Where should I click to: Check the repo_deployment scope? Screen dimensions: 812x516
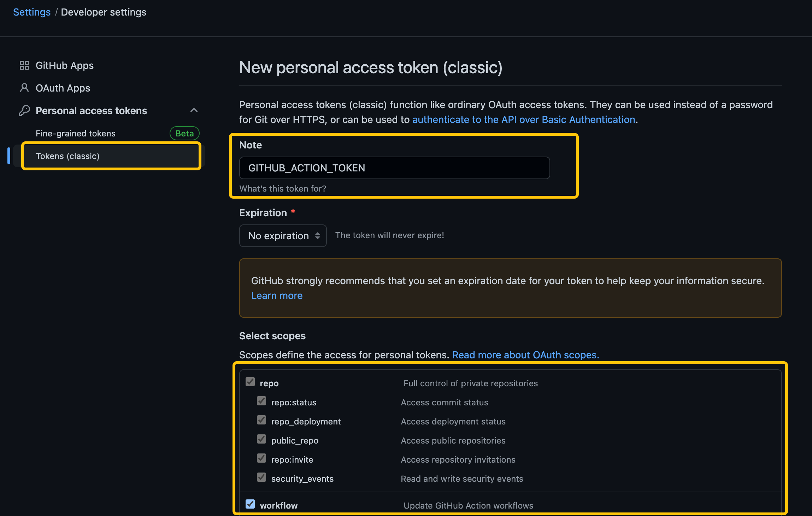(x=261, y=420)
